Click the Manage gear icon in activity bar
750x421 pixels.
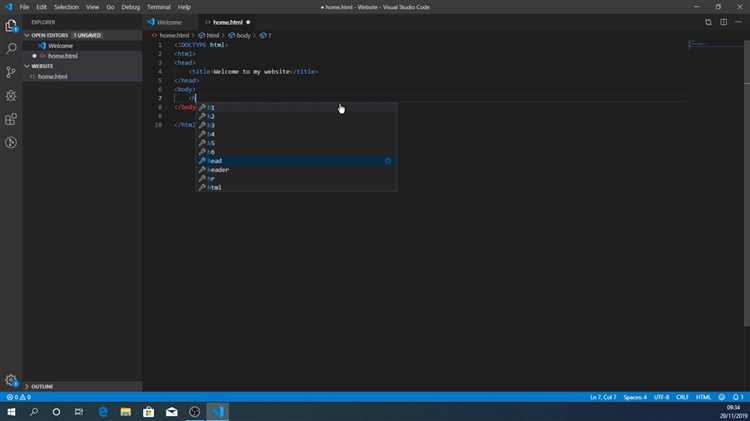[x=11, y=380]
